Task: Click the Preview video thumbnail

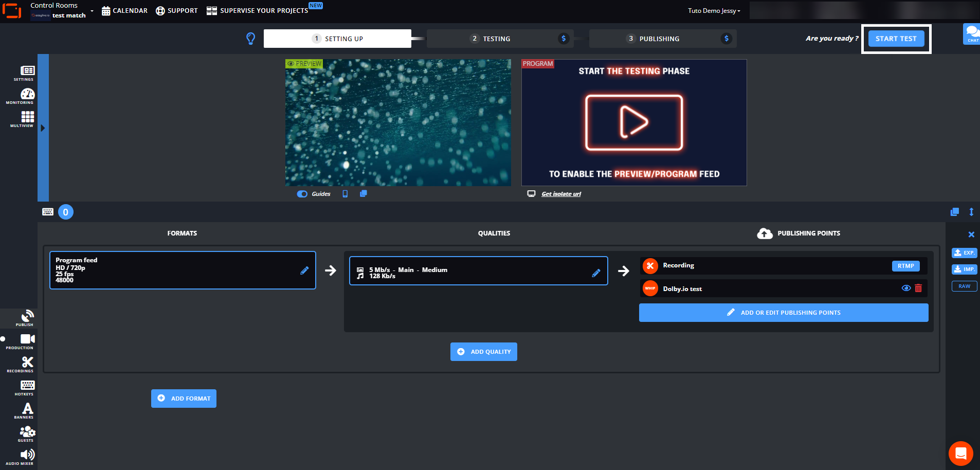Action: pos(398,122)
